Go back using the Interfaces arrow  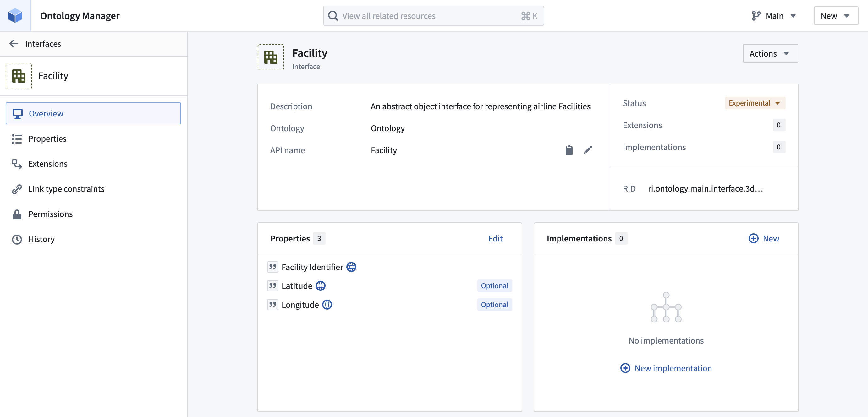pos(14,44)
